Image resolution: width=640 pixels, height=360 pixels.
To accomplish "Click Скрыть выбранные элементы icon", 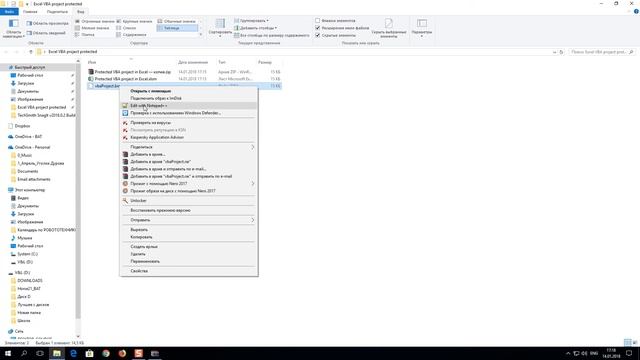I will coord(389,28).
